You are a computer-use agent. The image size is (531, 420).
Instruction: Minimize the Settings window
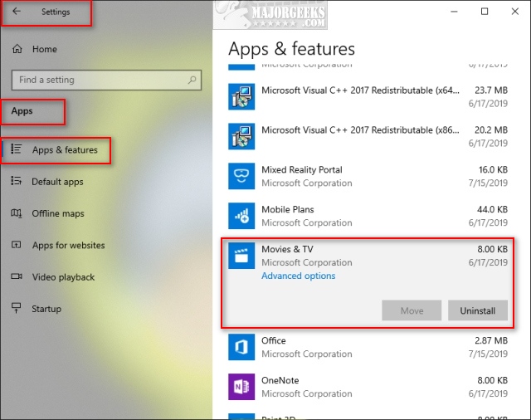tap(454, 12)
